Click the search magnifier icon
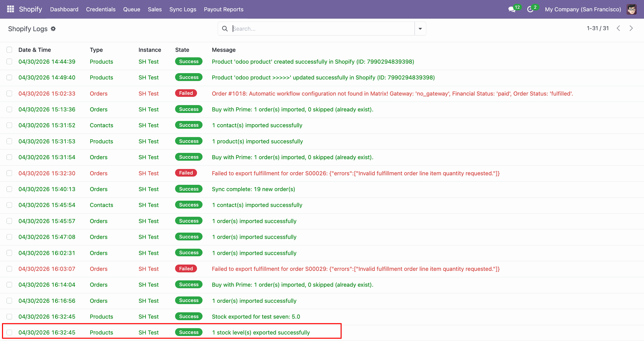 click(x=225, y=29)
